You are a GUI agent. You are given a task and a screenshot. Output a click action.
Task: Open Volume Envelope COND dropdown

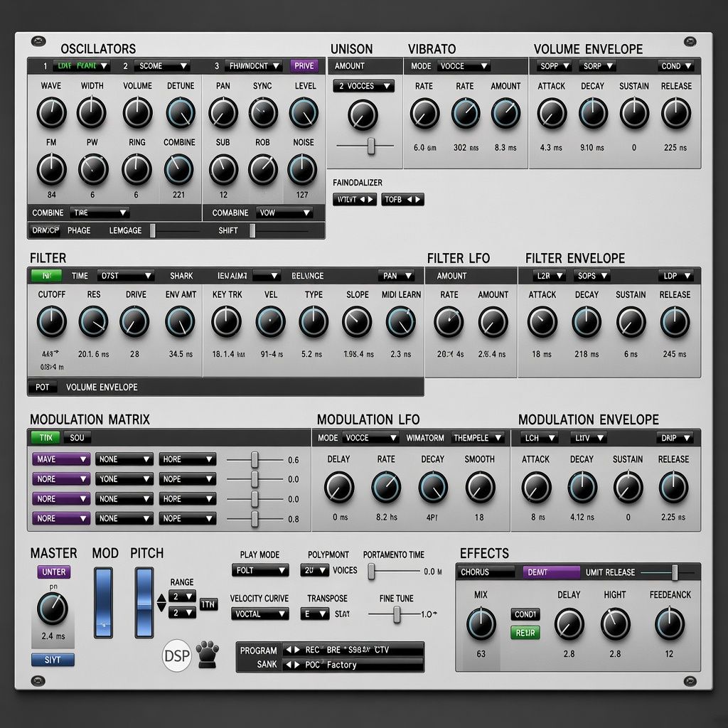676,66
